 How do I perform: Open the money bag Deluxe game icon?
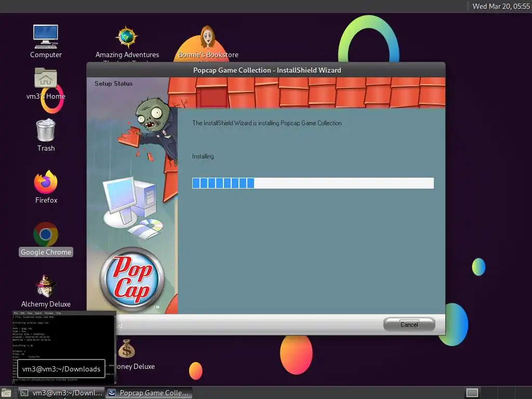click(x=127, y=349)
